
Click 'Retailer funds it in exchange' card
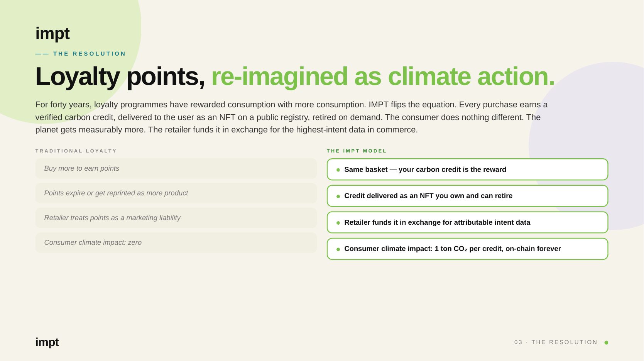click(x=467, y=222)
